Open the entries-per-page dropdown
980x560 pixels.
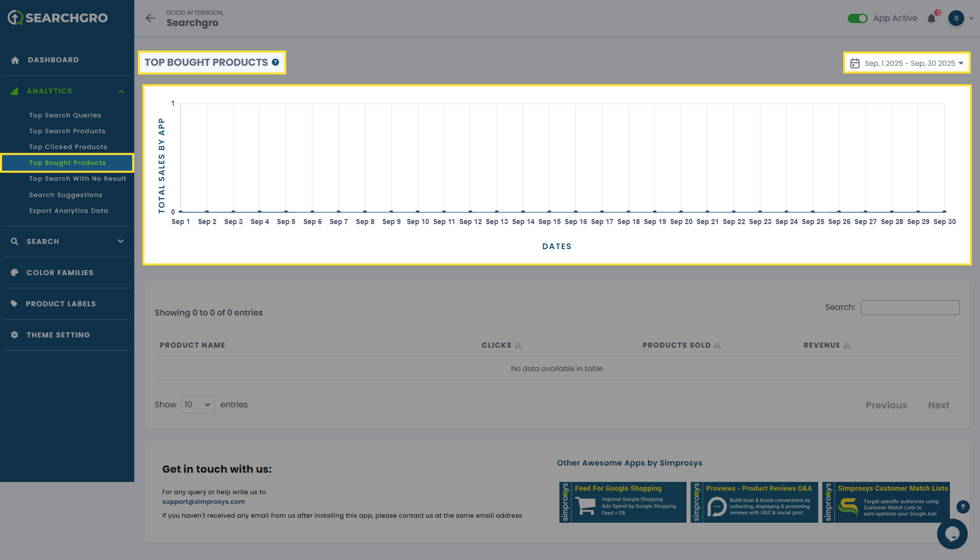coord(198,405)
